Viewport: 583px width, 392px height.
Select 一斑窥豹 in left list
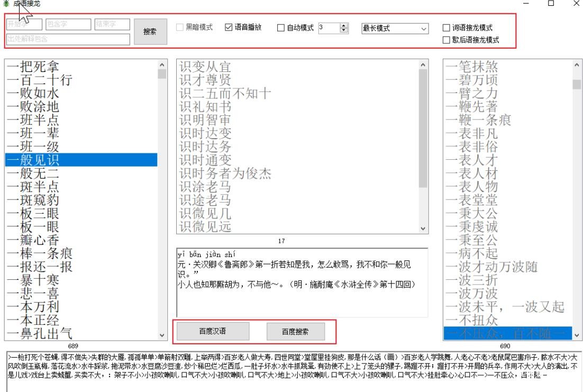[81, 200]
